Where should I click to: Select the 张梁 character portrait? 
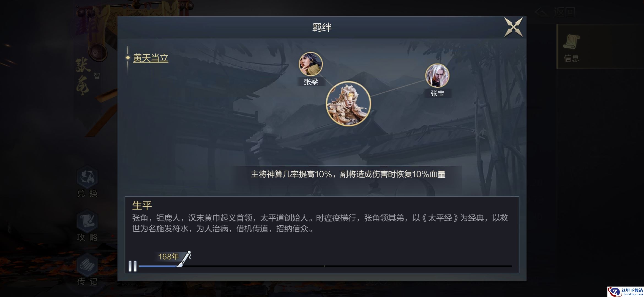[x=311, y=64]
